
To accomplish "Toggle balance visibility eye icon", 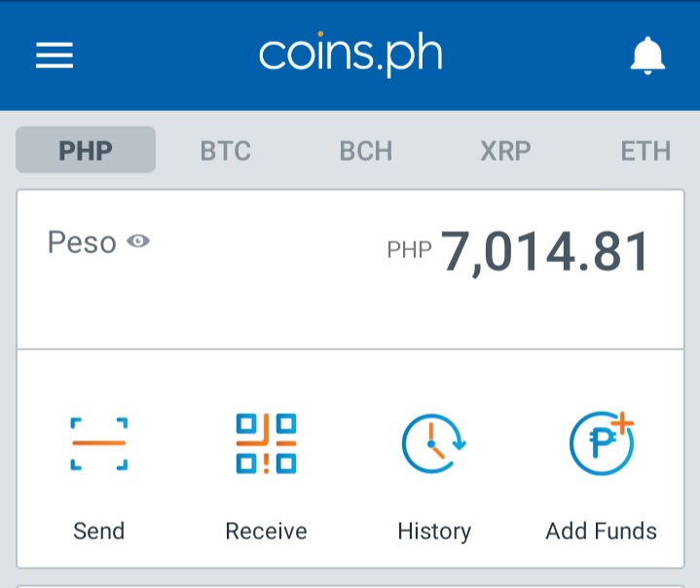I will tap(138, 241).
